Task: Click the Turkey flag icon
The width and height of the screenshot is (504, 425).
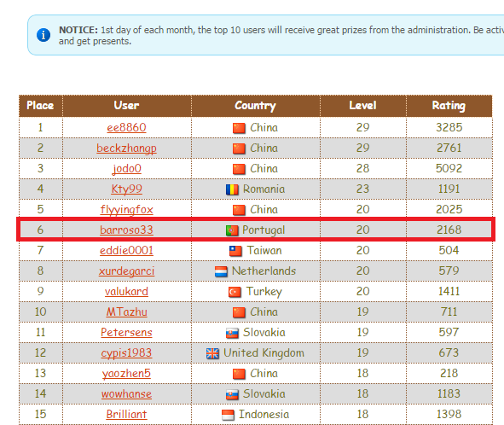Action: tap(235, 292)
